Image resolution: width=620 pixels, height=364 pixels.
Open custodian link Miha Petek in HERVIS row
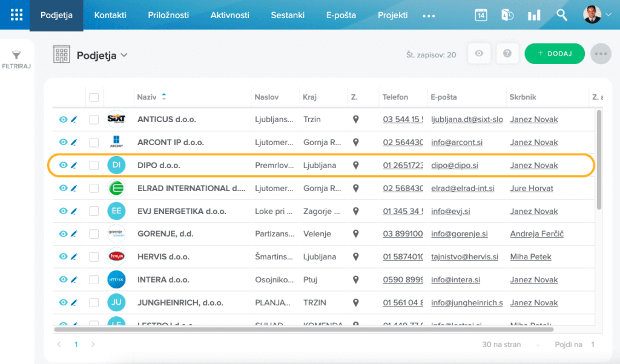coord(530,256)
